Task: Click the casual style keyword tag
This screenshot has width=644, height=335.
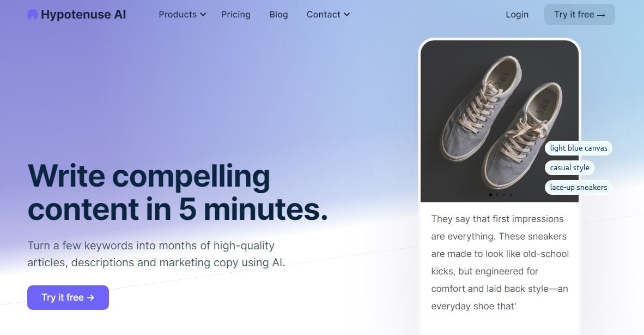Action: (569, 167)
